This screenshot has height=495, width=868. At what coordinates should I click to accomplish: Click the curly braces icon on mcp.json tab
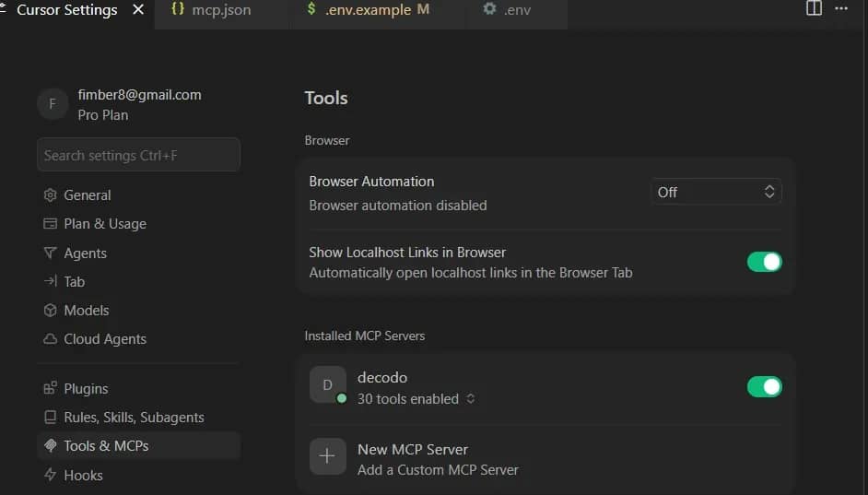[x=178, y=9]
